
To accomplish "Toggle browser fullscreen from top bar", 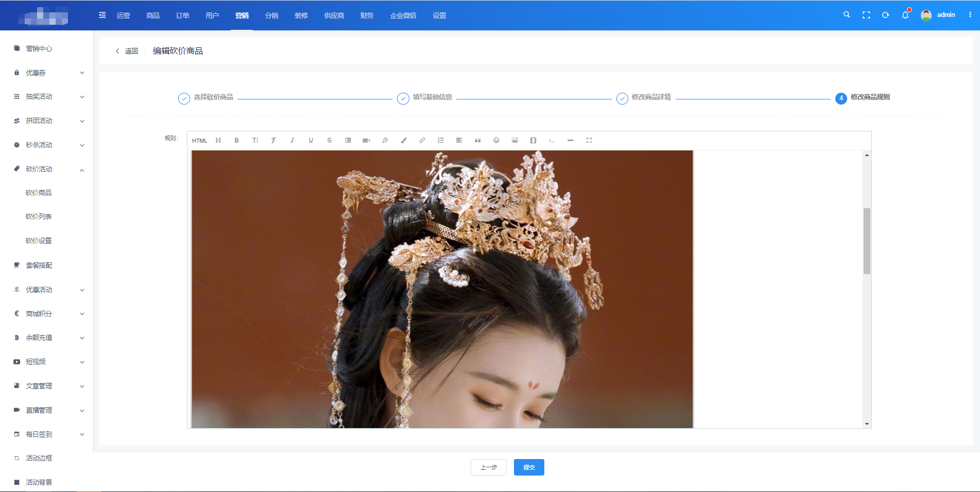I will point(866,15).
